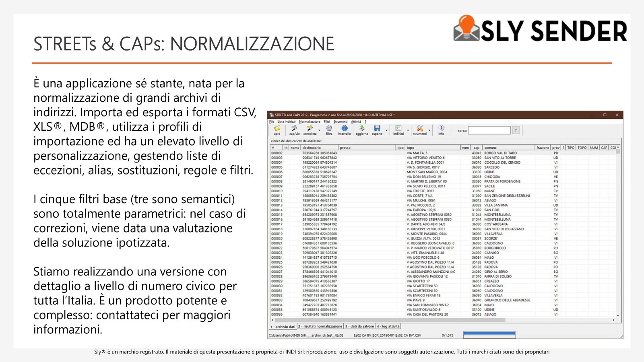
Task: Switch to '3 - dati da salvare' tab
Action: click(x=359, y=326)
